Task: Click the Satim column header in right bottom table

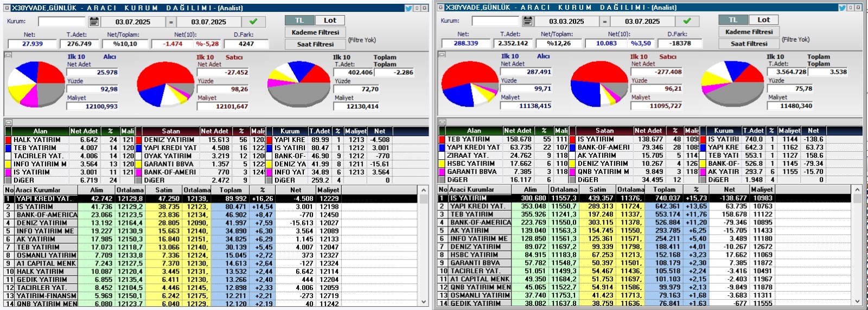Action: coord(597,190)
